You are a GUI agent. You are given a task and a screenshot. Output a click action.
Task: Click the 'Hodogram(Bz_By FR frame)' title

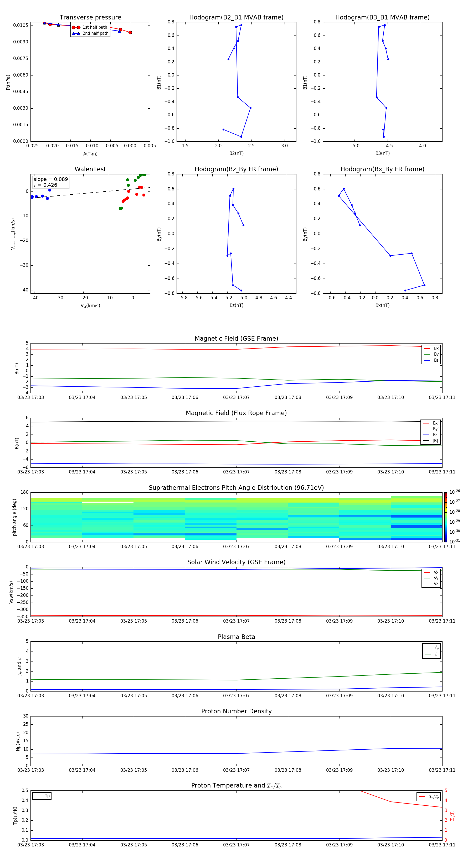(236, 169)
